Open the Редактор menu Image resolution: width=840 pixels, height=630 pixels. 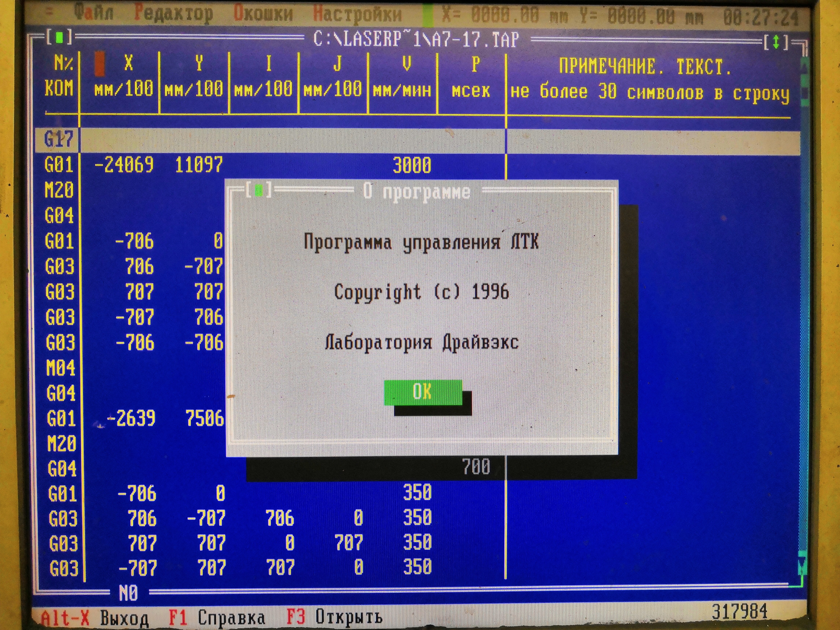tap(174, 14)
